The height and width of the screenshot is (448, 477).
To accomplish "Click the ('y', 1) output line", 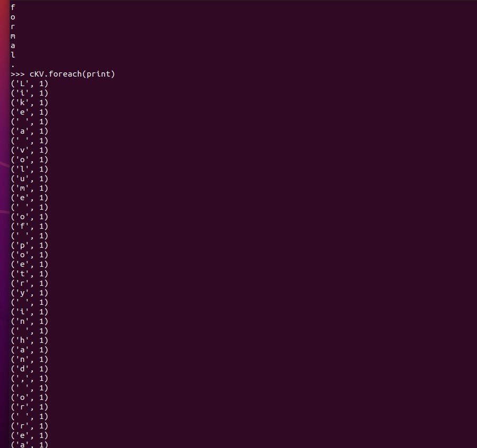I will pos(29,293).
